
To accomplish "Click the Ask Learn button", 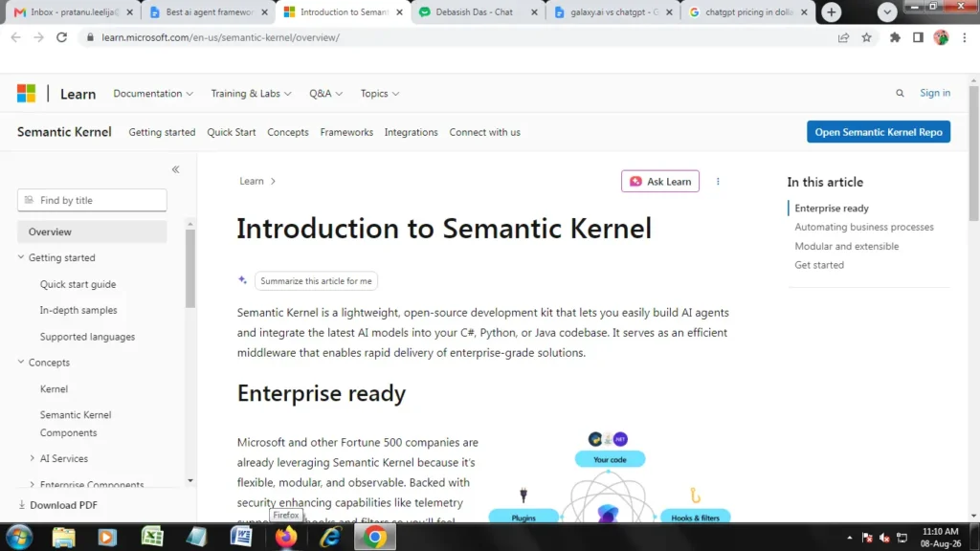I will pyautogui.click(x=660, y=181).
